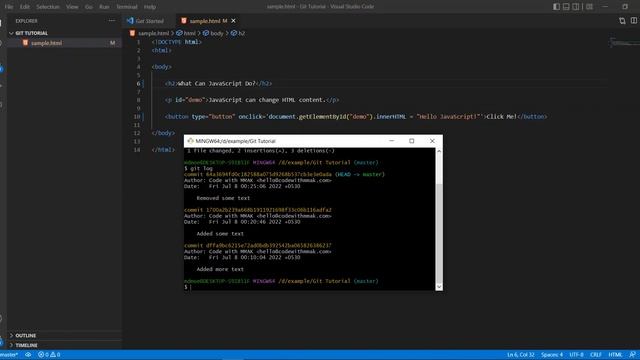Image resolution: width=640 pixels, height=360 pixels.
Task: Click the "$ git log" command line
Action: [x=198, y=168]
